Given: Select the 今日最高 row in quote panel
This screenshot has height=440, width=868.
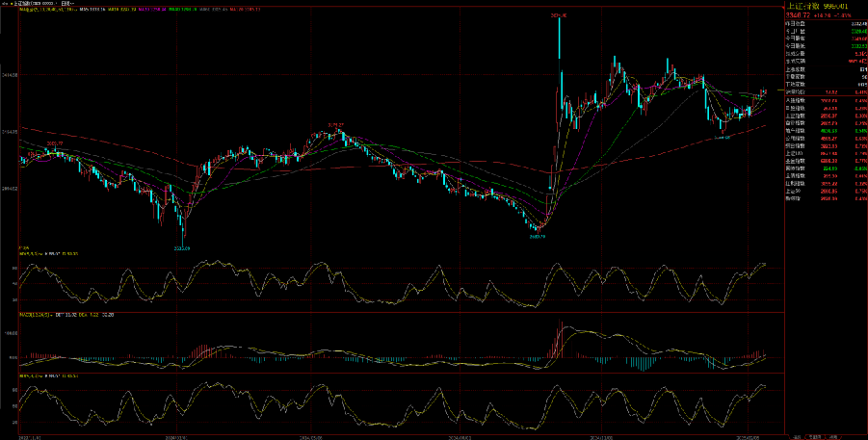Looking at the screenshot, I should click(825, 39).
